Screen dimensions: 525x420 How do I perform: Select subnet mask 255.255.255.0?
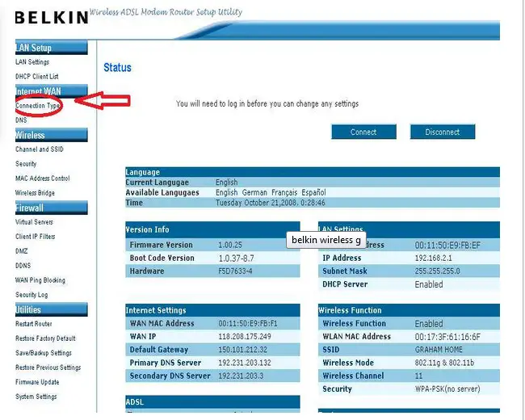[437, 271]
